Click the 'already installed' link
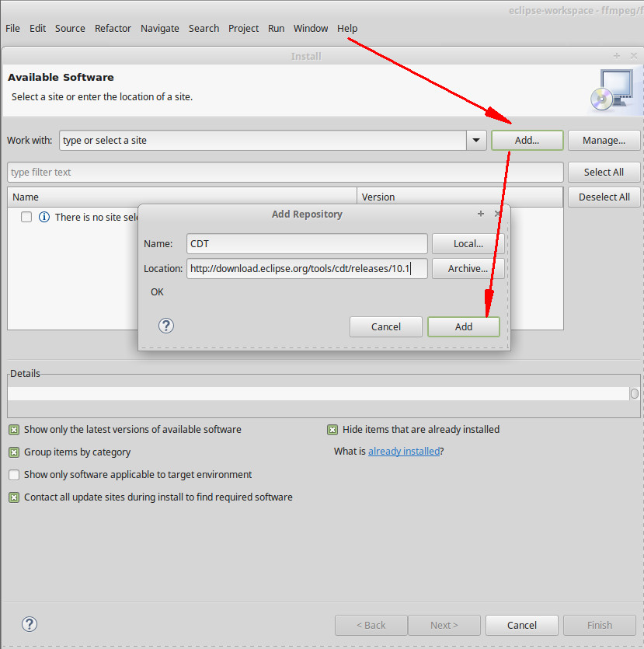Screen dimensions: 644x649 click(403, 452)
